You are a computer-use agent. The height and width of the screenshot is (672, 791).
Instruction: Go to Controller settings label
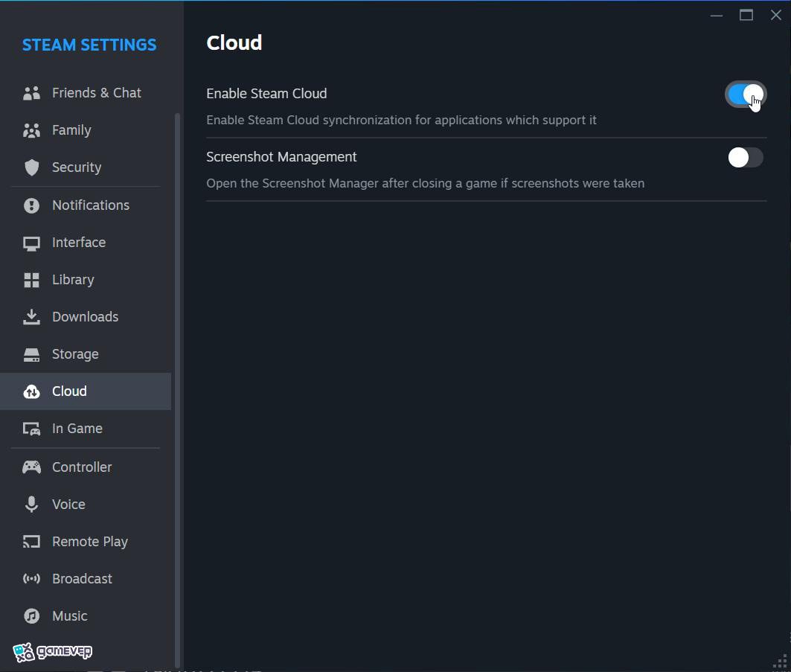82,467
